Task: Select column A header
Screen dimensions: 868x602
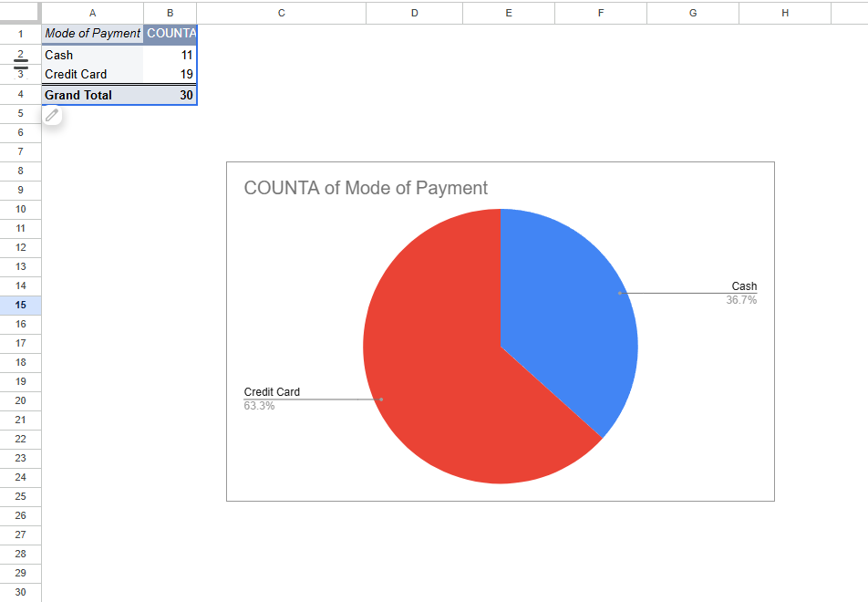Action: click(92, 13)
